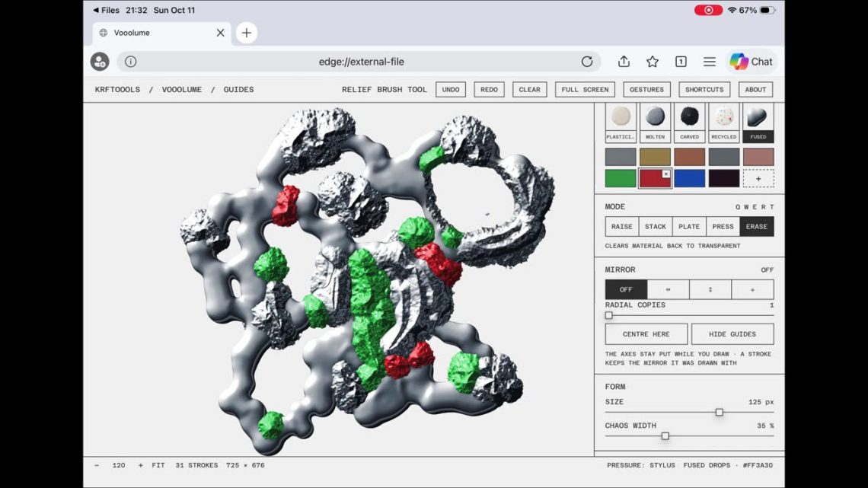Image resolution: width=868 pixels, height=488 pixels.
Task: Pick the Recycled material
Action: [x=724, y=123]
